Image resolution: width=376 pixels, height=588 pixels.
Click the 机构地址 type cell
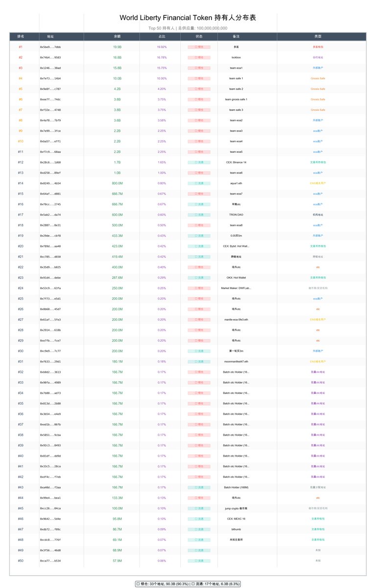click(318, 215)
